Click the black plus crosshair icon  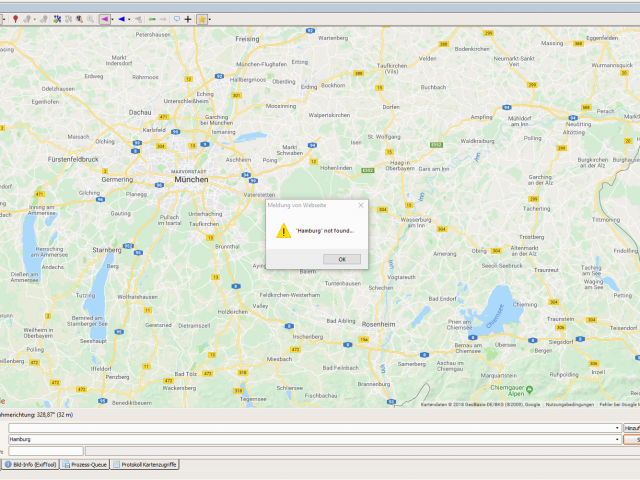point(188,19)
